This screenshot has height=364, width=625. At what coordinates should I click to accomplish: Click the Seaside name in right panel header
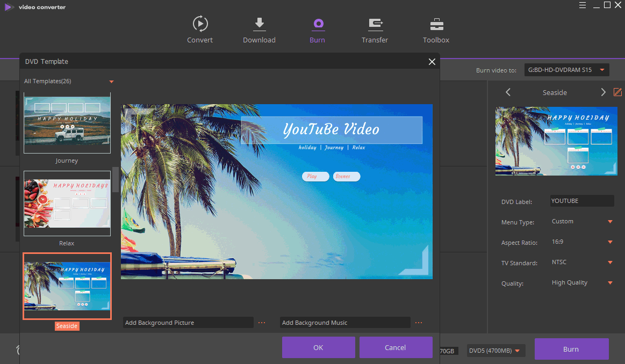555,92
